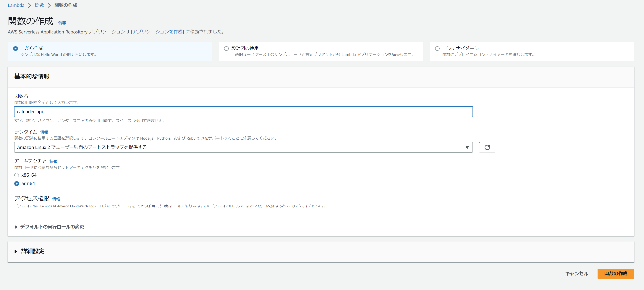This screenshot has width=644, height=290.
Task: Expand the 詳細設定 section
Action: pos(33,251)
